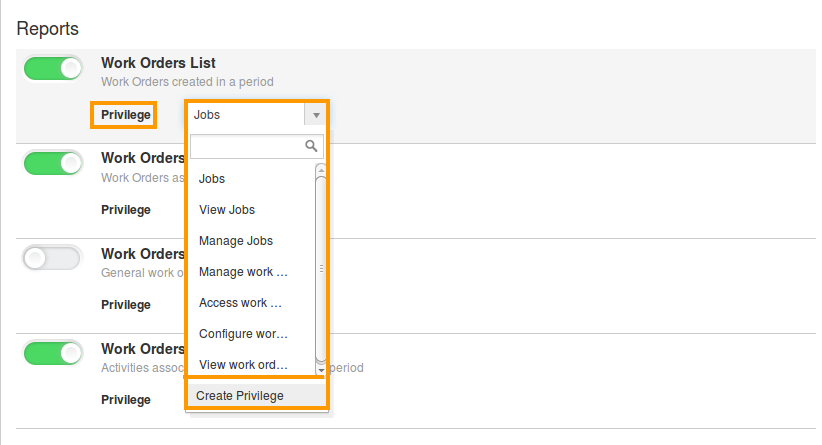Viewport: 822px width, 445px height.
Task: Click the dropdown list scroll up arrow
Action: tap(321, 170)
